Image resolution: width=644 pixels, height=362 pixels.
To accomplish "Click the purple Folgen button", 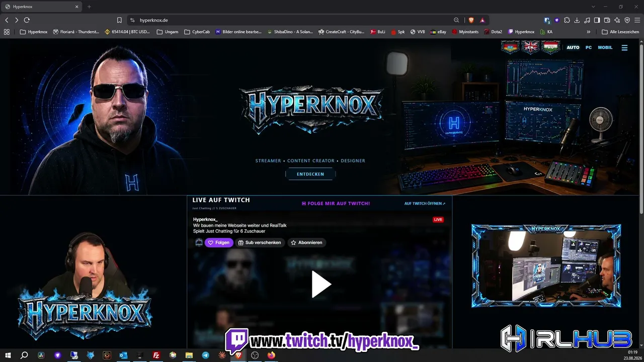I will (219, 242).
